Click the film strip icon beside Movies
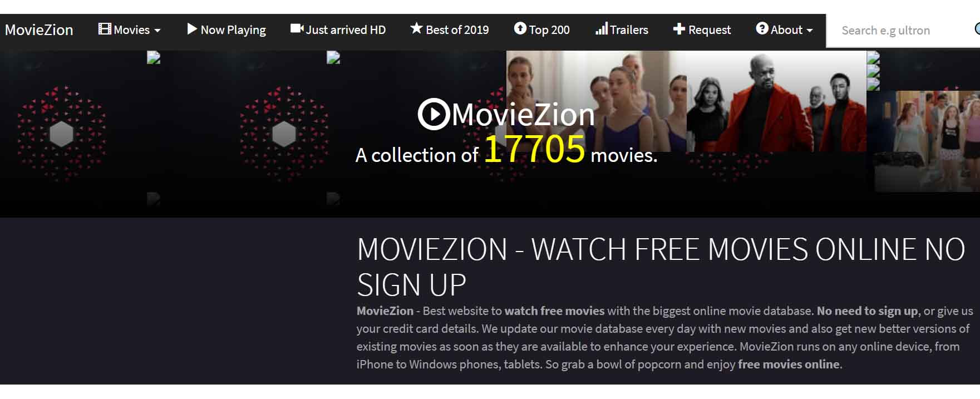Image resolution: width=980 pixels, height=399 pixels. (x=104, y=29)
